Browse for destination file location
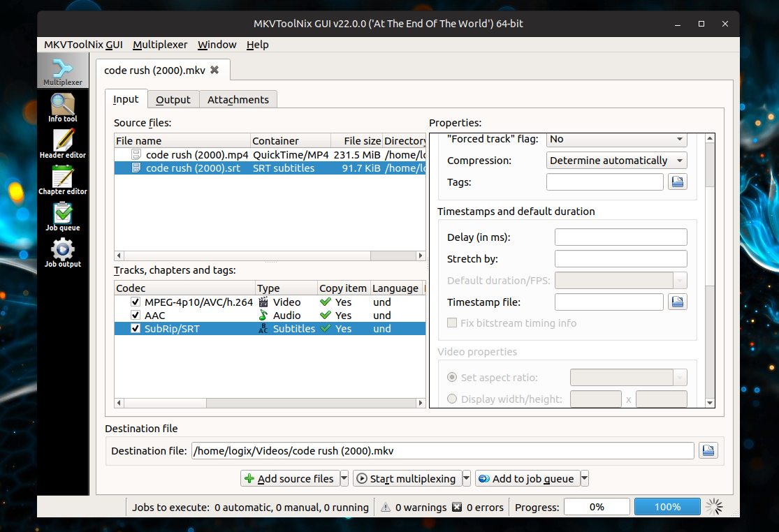 (x=708, y=450)
